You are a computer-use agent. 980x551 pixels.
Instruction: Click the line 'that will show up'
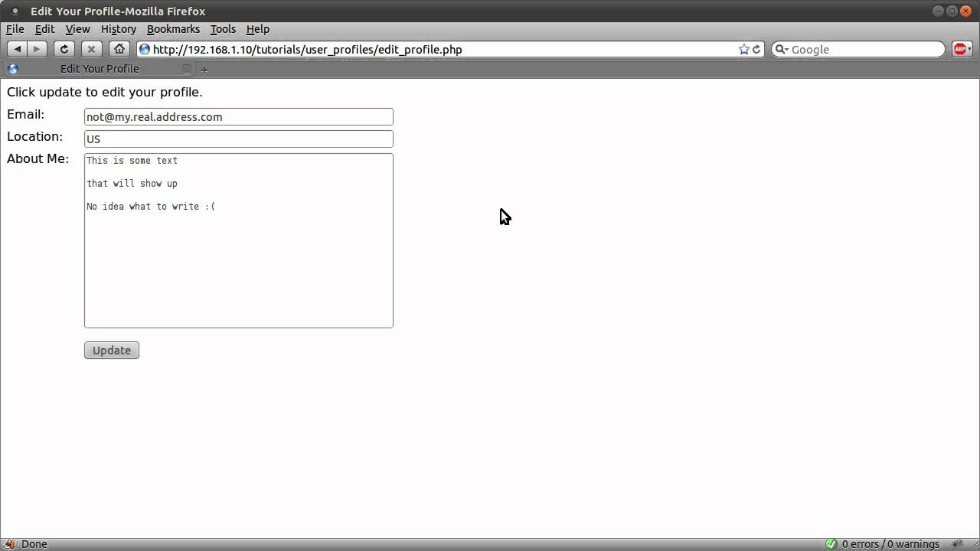132,184
